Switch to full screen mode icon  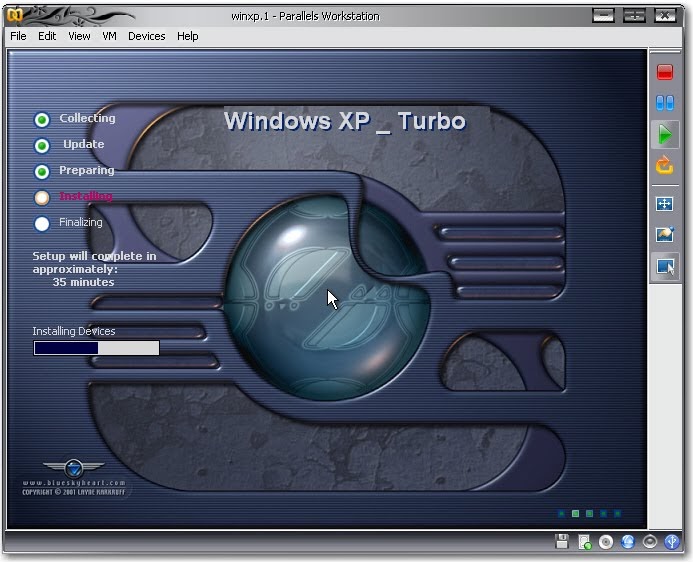(664, 204)
